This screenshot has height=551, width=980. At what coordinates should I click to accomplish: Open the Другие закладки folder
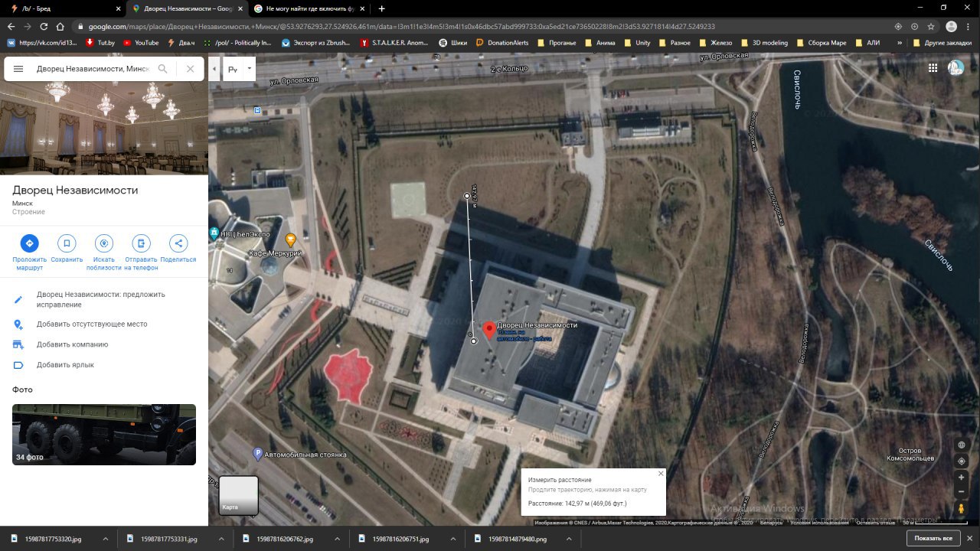point(941,43)
